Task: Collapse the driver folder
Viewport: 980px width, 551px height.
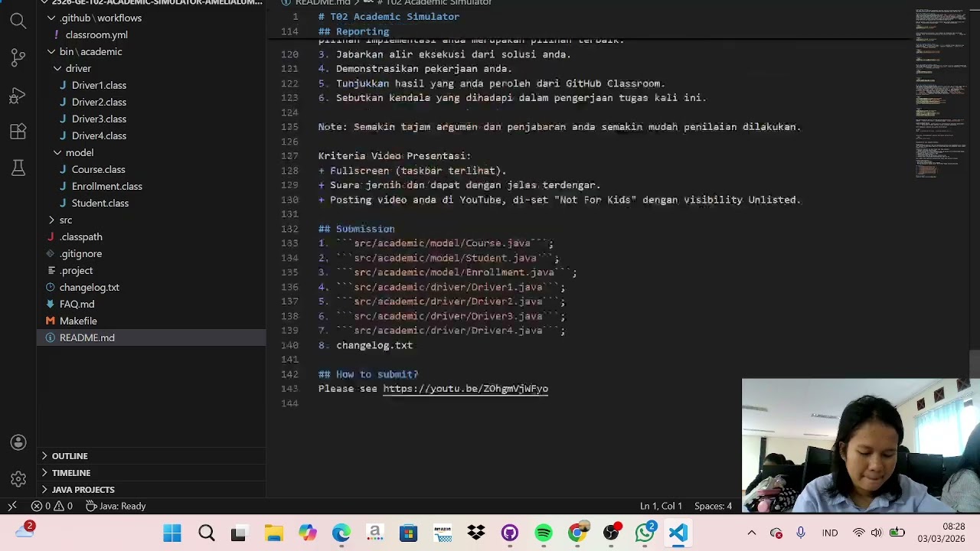Action: [151, 68]
